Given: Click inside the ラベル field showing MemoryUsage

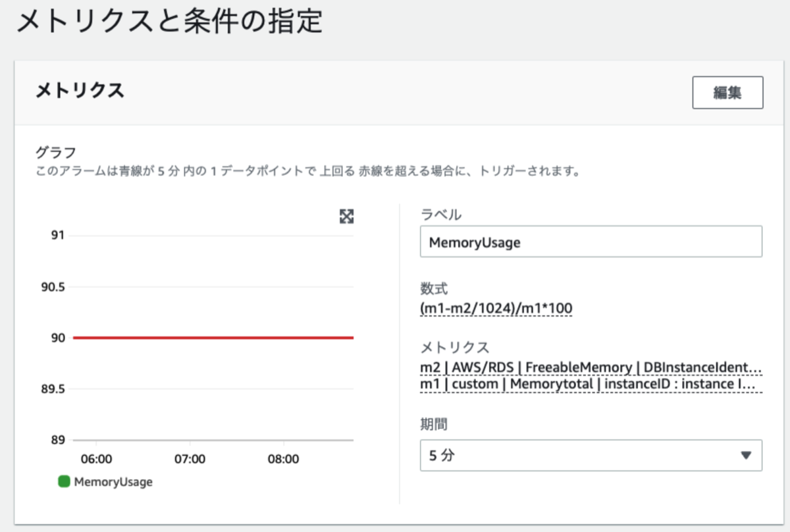Looking at the screenshot, I should 591,242.
